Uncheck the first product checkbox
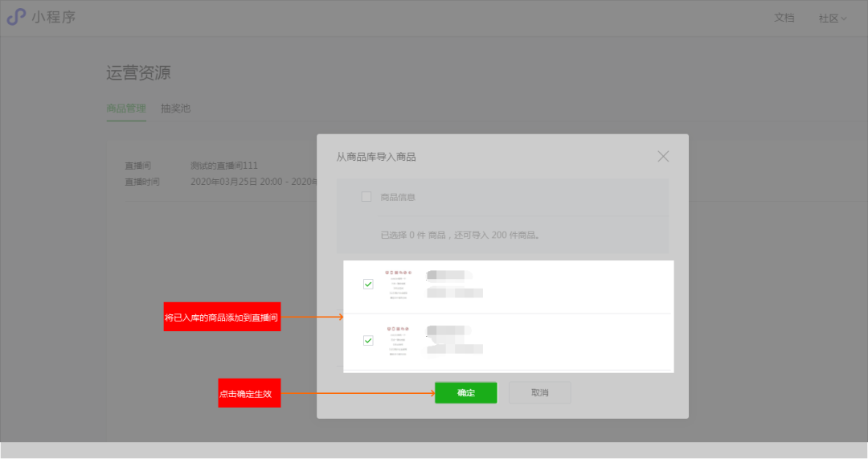868x459 pixels. (x=368, y=284)
